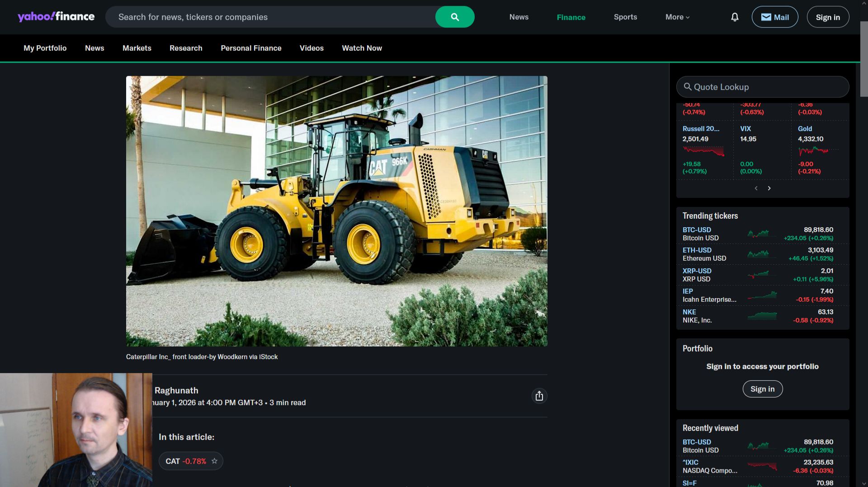868x487 pixels.
Task: Click the IEP sparkline chart
Action: pyautogui.click(x=761, y=295)
